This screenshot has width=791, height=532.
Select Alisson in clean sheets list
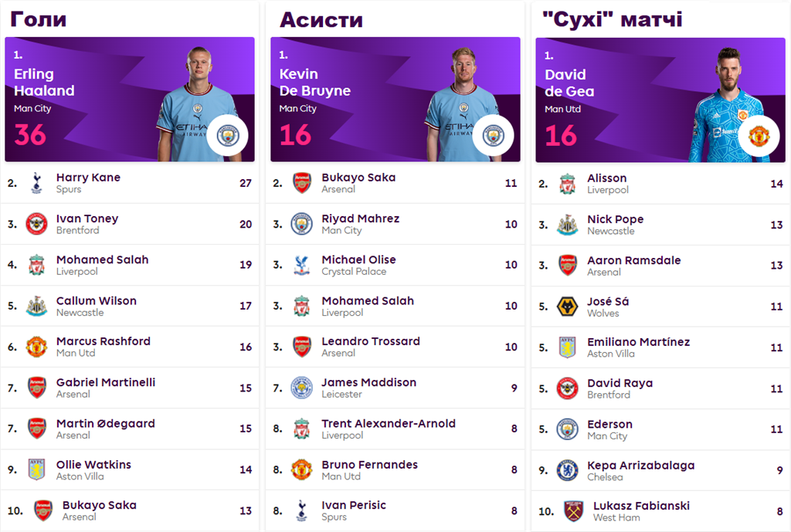606,178
